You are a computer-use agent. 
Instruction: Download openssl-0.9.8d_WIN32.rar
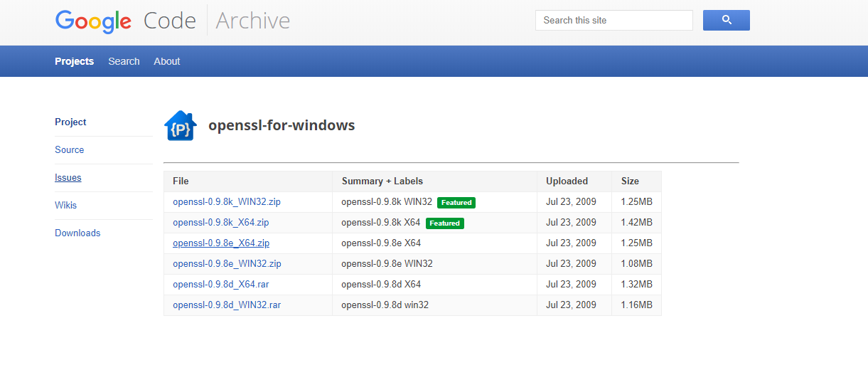pos(227,305)
